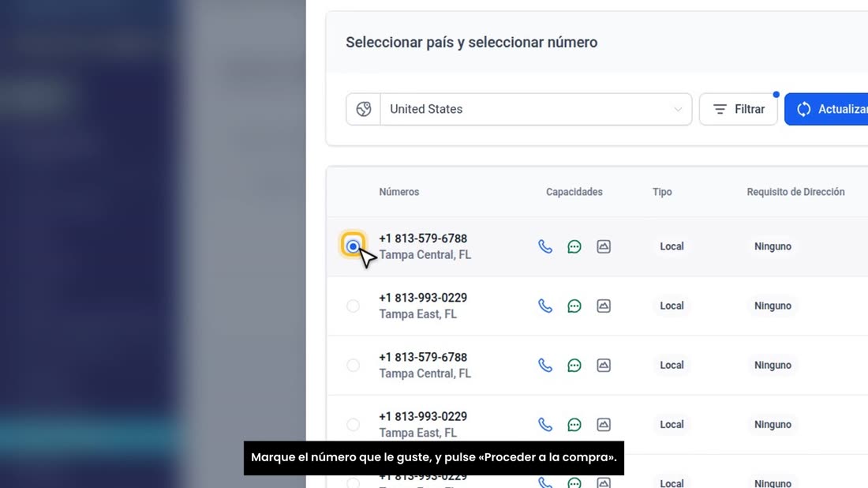868x488 pixels.
Task: Click the Ninguno badge in the selected row
Action: tap(773, 246)
